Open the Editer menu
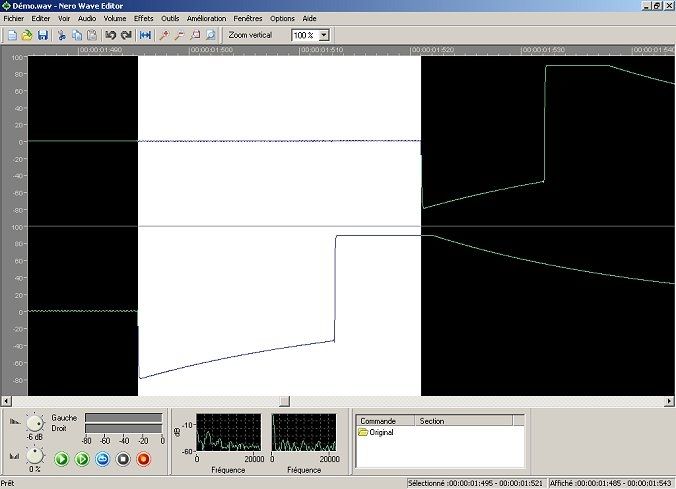 pos(41,19)
